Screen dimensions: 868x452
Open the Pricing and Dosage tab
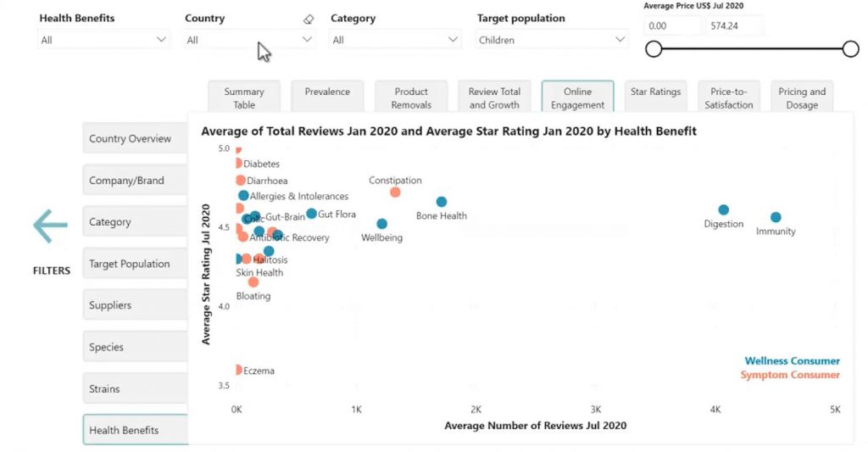[802, 98]
